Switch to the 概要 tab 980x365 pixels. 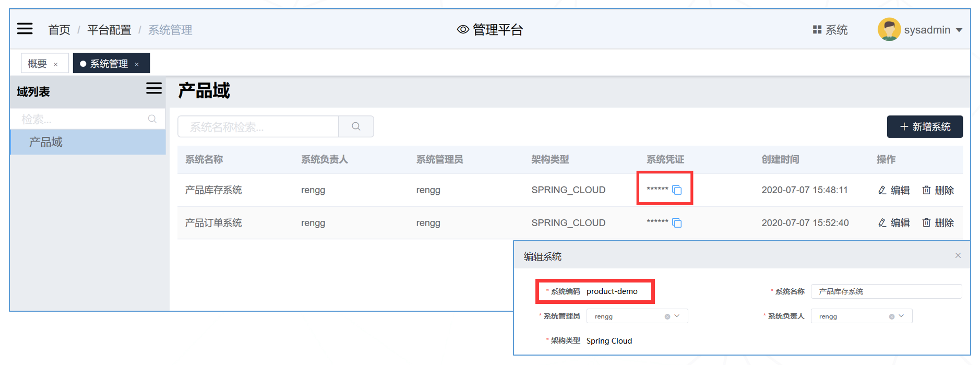[x=37, y=64]
